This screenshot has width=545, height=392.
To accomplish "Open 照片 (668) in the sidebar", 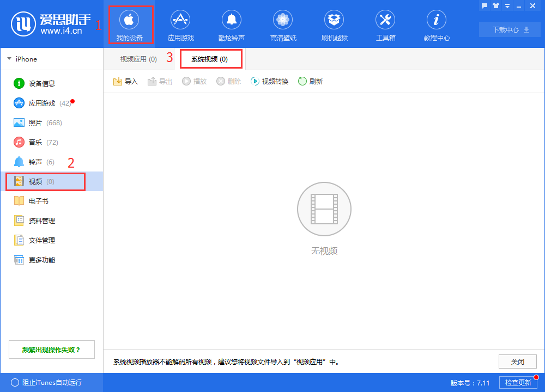I will coord(51,122).
